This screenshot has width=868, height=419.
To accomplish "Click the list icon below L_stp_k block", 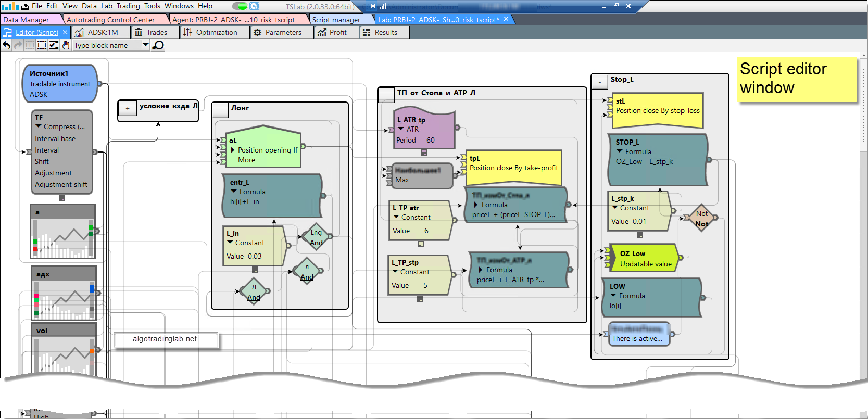I will pos(640,235).
